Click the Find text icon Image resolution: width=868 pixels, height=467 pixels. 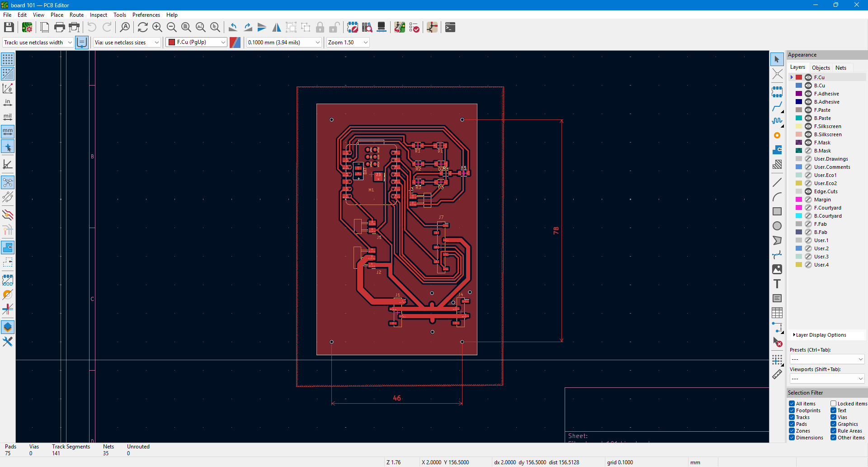click(x=125, y=28)
